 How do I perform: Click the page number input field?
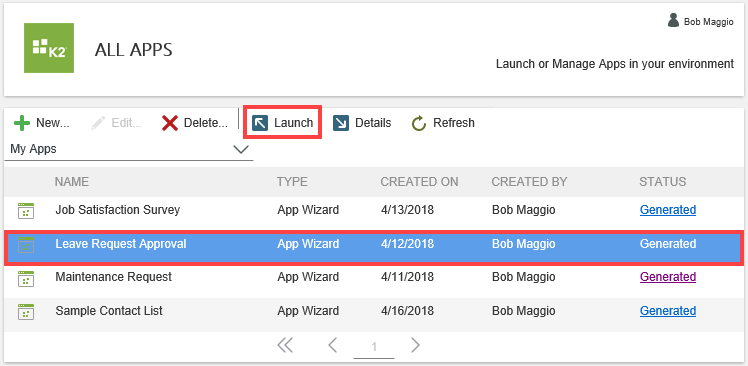click(374, 347)
